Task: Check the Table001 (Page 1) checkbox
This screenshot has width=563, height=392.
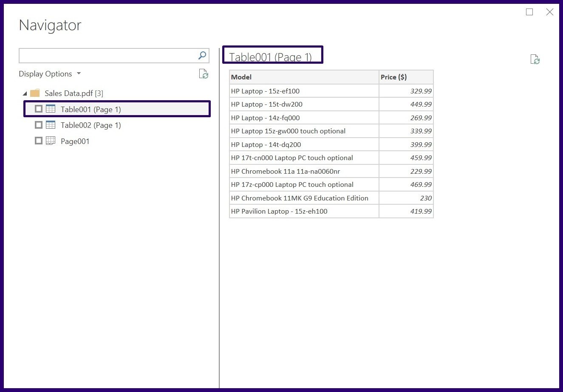Action: (39, 109)
